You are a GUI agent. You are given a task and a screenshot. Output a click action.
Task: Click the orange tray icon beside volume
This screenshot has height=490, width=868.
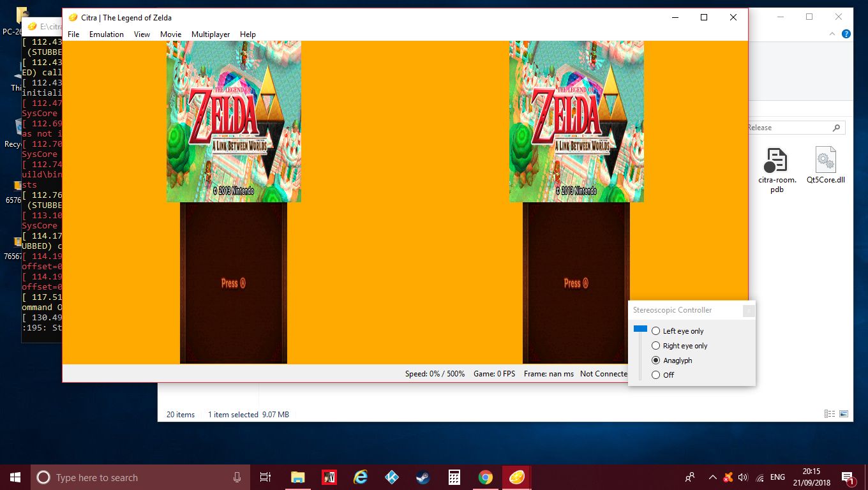click(x=728, y=477)
